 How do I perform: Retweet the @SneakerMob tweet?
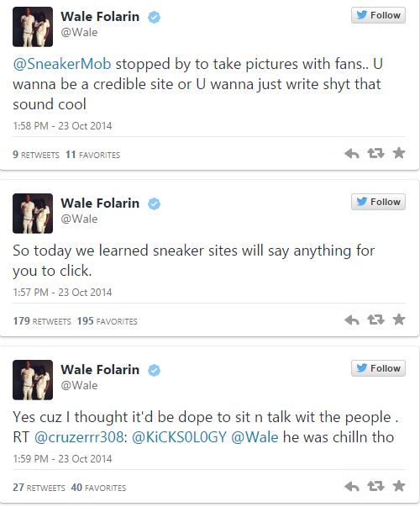(x=375, y=153)
